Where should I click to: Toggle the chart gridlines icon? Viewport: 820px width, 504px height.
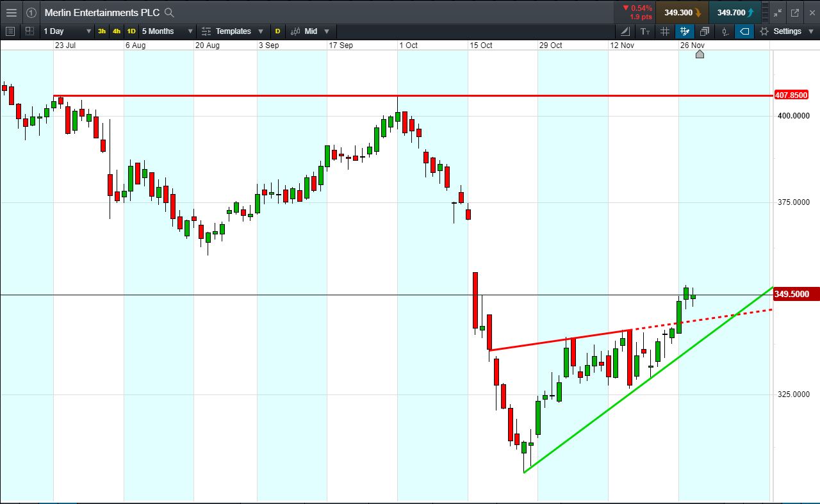(x=665, y=31)
